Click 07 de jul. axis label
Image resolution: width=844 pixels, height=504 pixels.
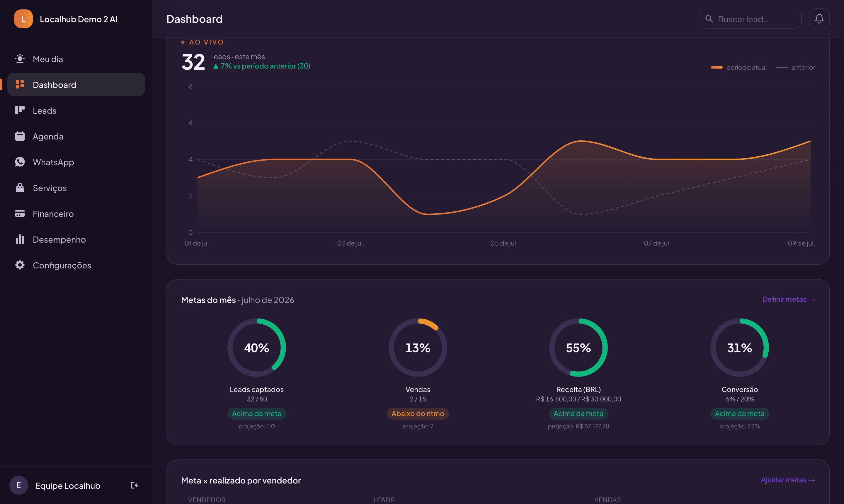657,243
